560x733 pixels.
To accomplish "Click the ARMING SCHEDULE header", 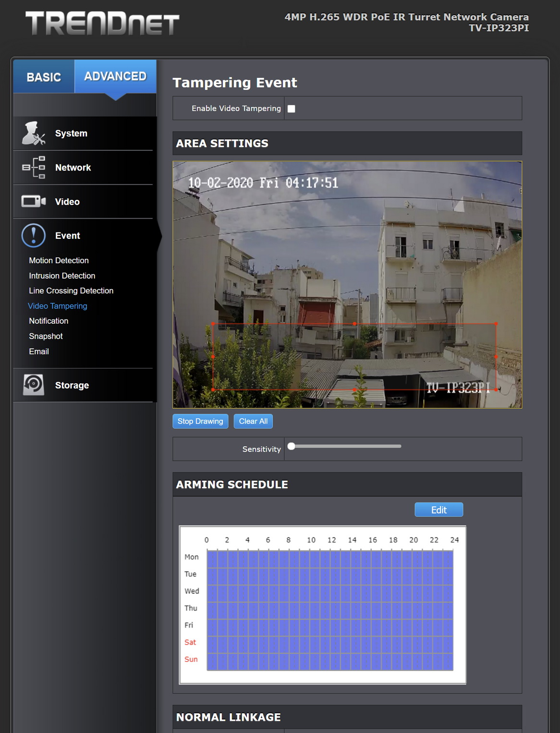I will pos(232,484).
